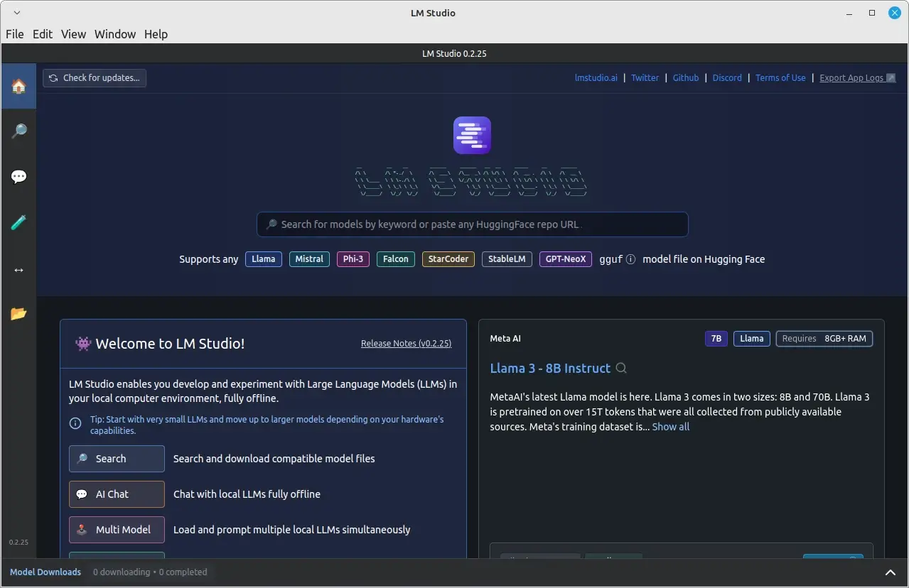
Task: Open My Models folder sidebar icon
Action: [18, 313]
